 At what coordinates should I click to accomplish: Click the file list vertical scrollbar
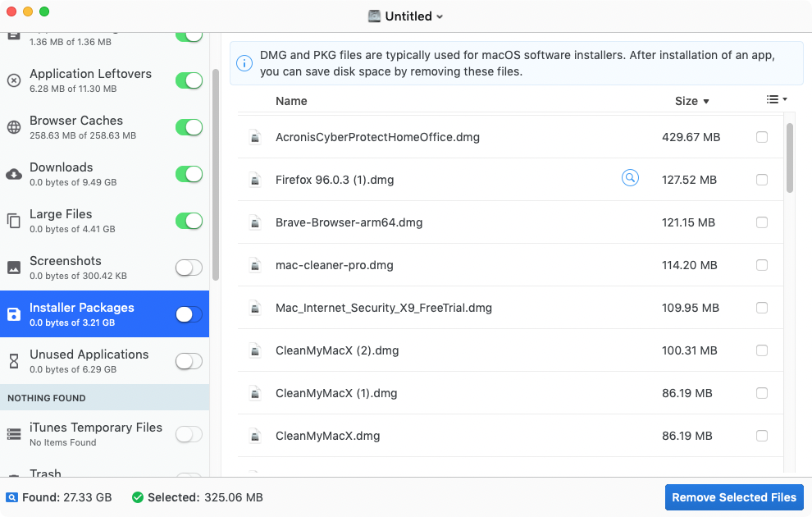tap(790, 158)
